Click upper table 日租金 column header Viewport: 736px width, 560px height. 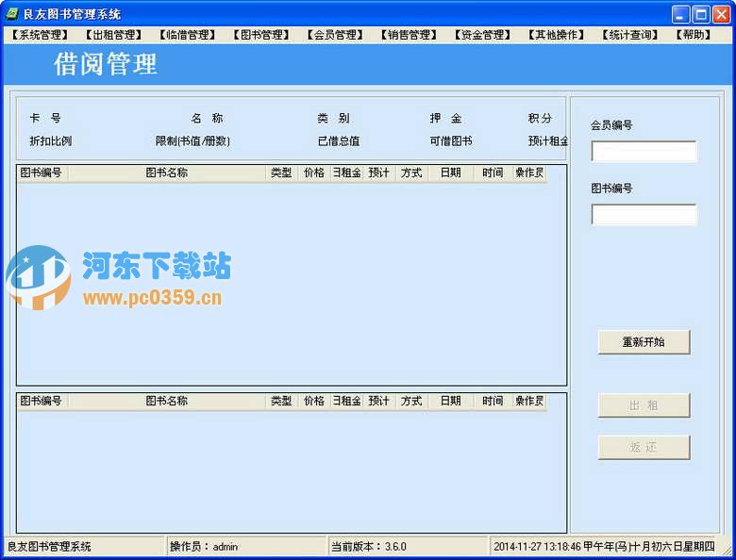click(346, 173)
